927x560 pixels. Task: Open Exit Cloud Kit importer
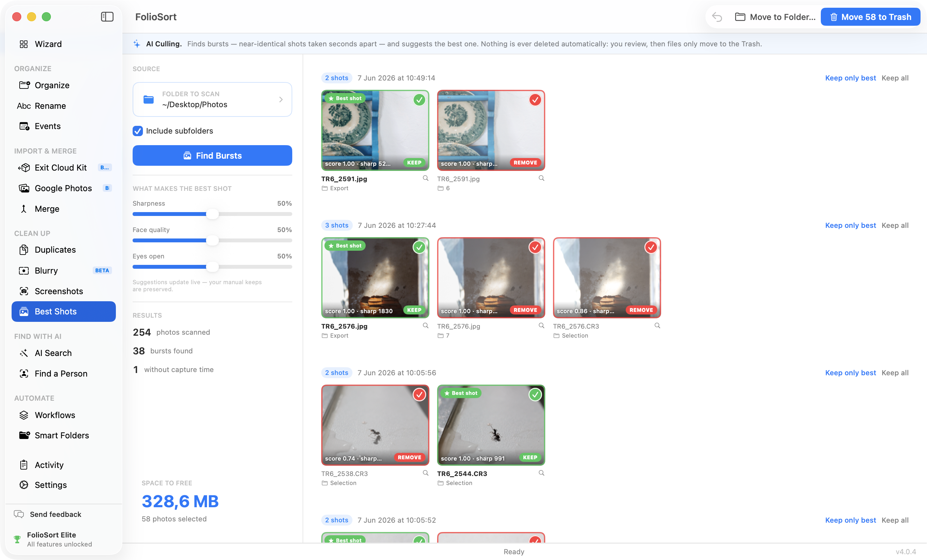[64, 167]
